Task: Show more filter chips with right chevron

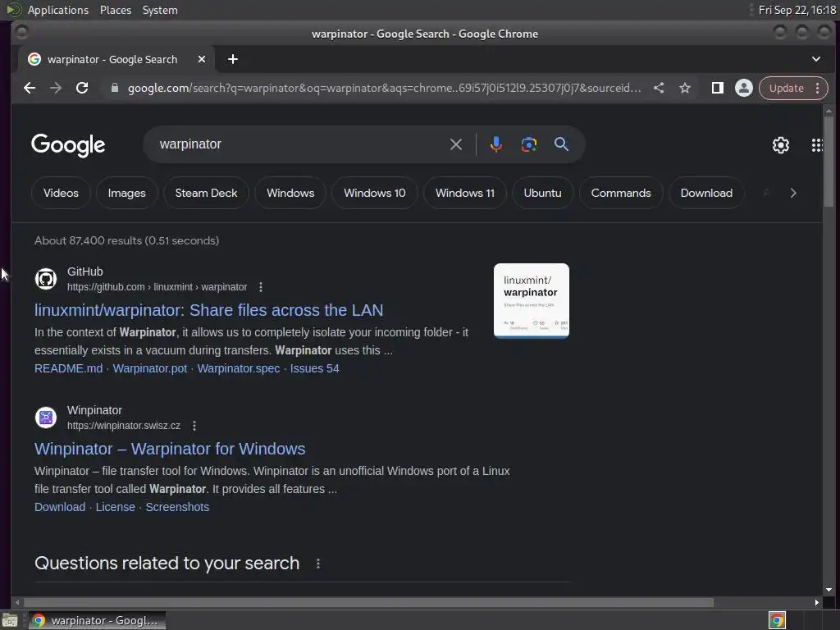Action: pos(793,193)
